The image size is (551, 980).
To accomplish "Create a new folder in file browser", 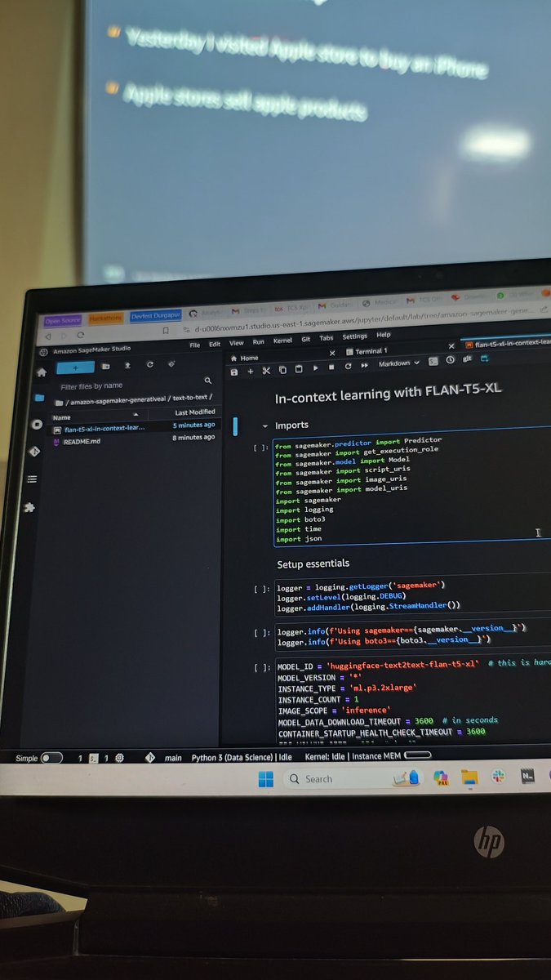I will click(x=106, y=367).
